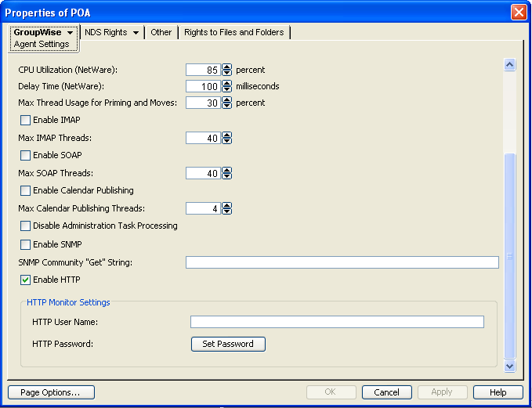532x408 pixels.
Task: Tick Enable Calendar Publishing
Action: 25,190
